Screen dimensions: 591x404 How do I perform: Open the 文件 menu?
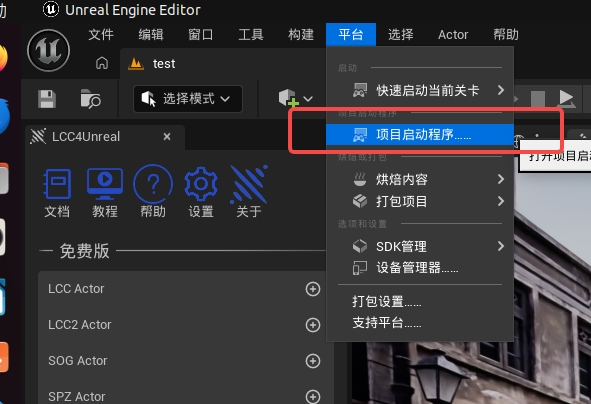click(101, 35)
